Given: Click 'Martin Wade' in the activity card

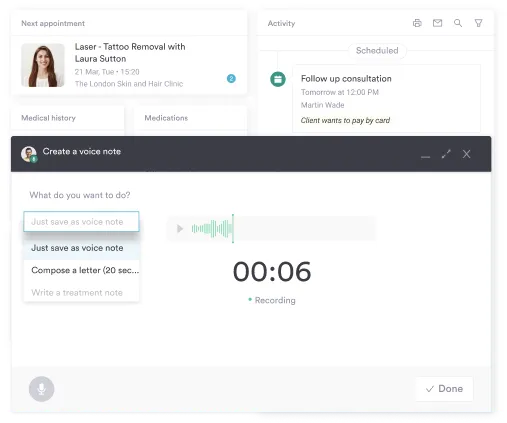Looking at the screenshot, I should click(x=323, y=105).
